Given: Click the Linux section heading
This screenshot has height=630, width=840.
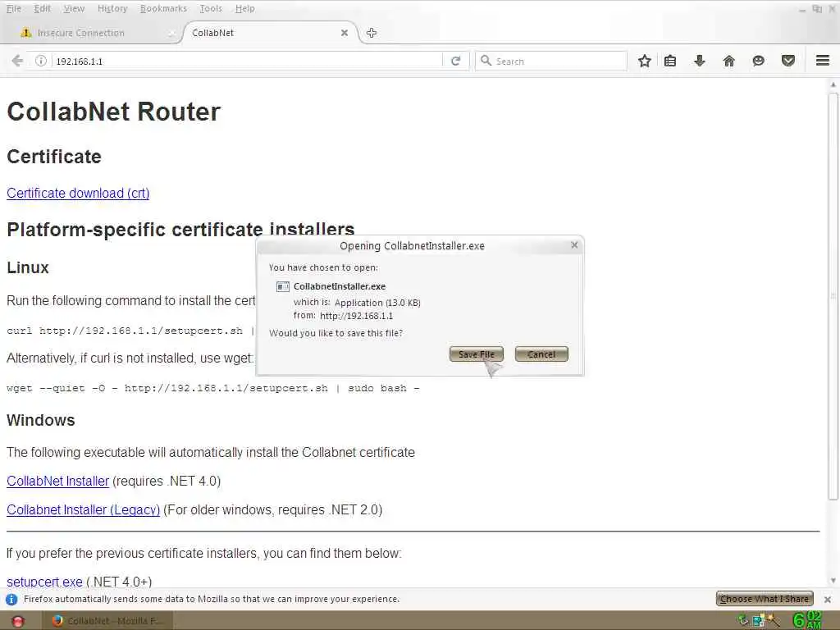Looking at the screenshot, I should [x=28, y=267].
